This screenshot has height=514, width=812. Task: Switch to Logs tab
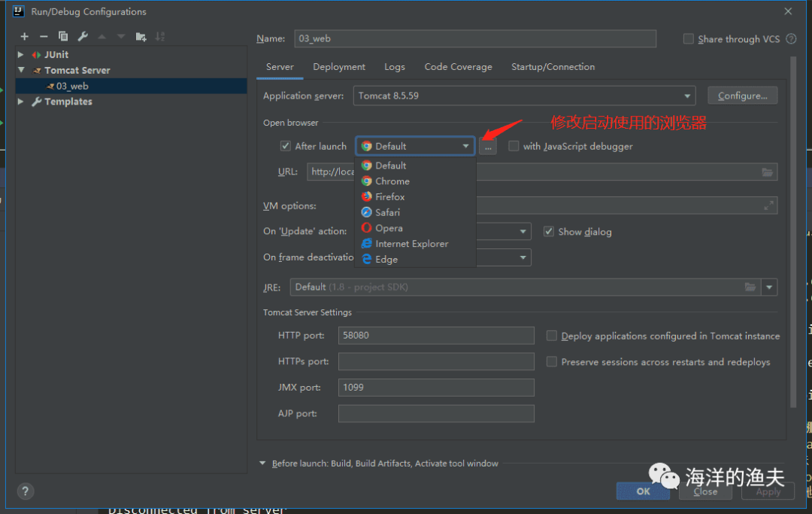[x=395, y=67]
